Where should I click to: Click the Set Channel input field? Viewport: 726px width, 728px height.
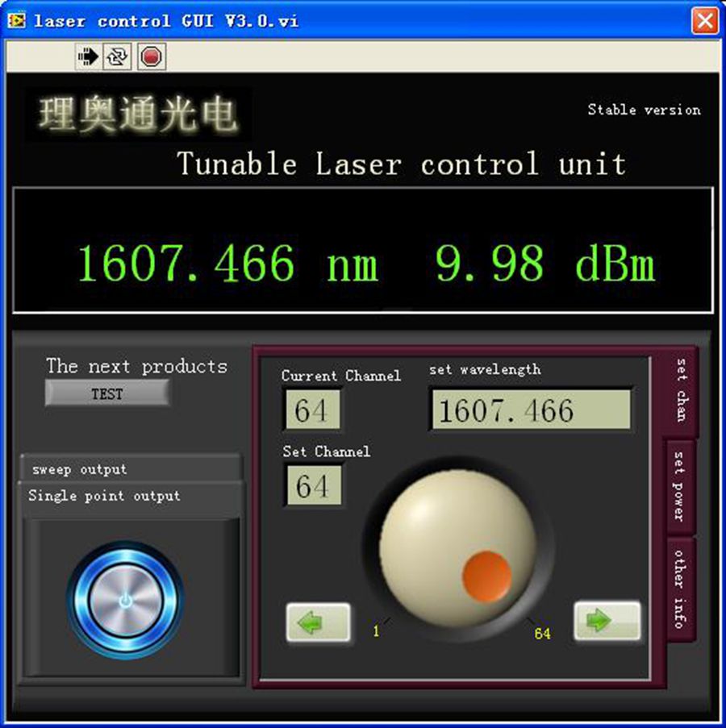click(312, 486)
